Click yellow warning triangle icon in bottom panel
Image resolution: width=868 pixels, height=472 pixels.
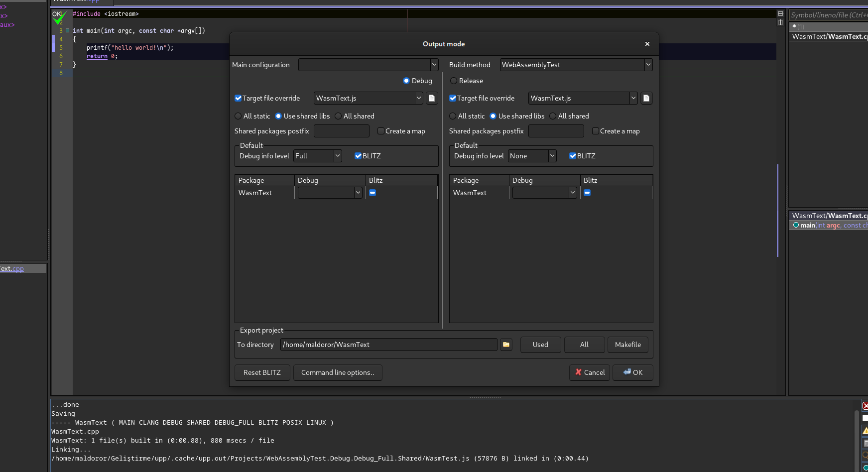(x=865, y=431)
